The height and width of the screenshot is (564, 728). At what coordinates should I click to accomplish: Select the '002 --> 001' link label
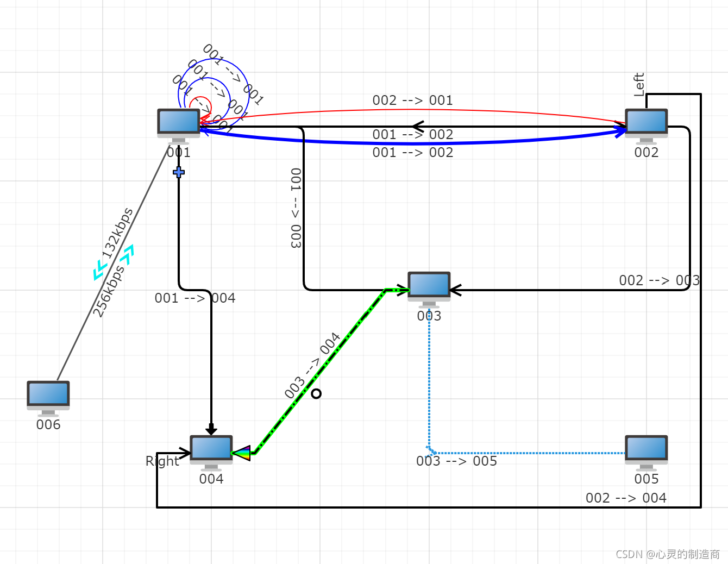(412, 100)
